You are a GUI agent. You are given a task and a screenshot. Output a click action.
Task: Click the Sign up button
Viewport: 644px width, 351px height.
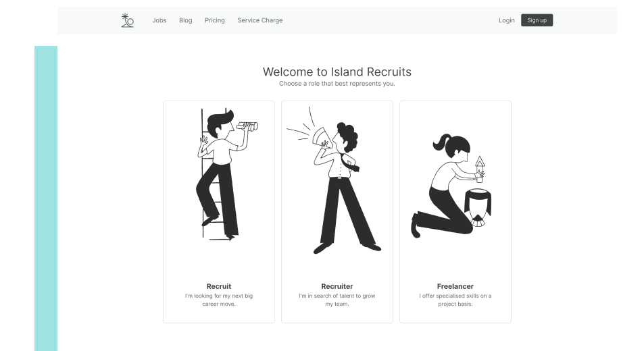(537, 20)
